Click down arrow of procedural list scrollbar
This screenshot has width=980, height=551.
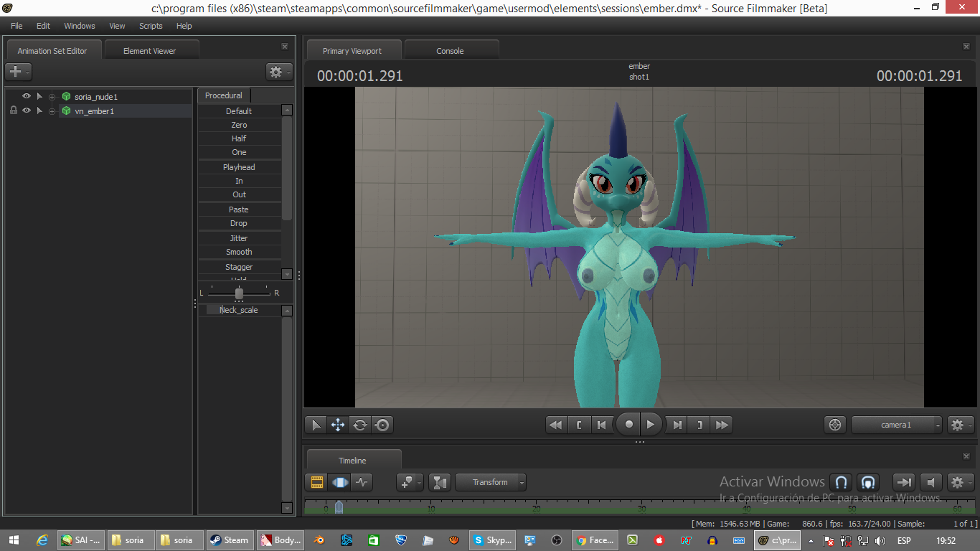tap(287, 274)
